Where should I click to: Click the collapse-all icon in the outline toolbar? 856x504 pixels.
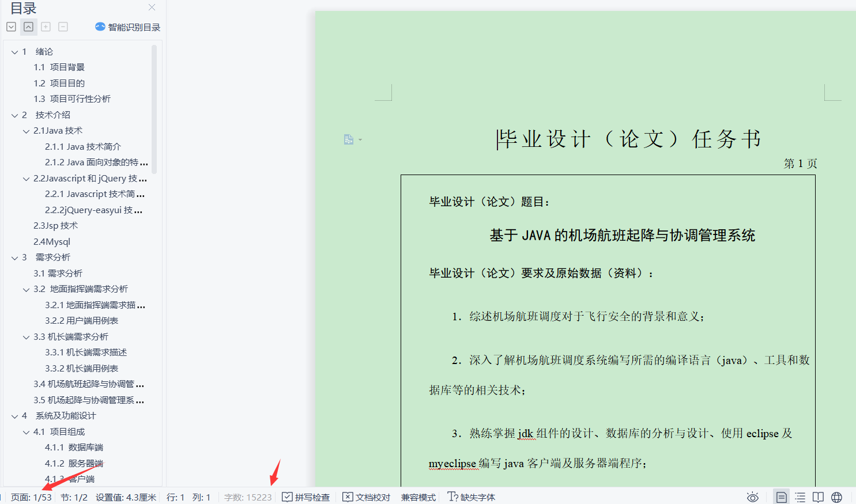28,26
